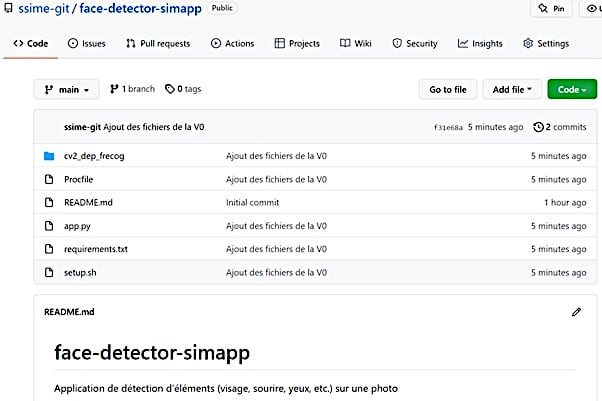The height and width of the screenshot is (401, 602).
Task: Open the Insights tab
Action: point(480,43)
